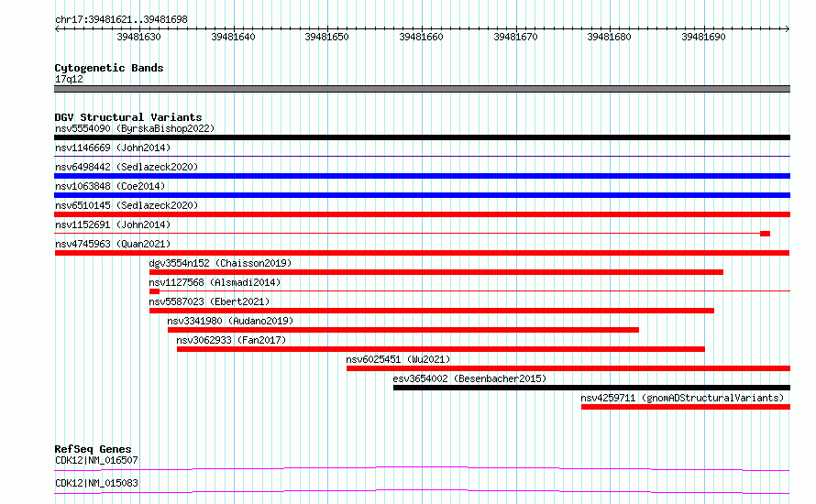Open variant nsv1152691 (John2014) label
The height and width of the screenshot is (504, 816).
tap(113, 225)
